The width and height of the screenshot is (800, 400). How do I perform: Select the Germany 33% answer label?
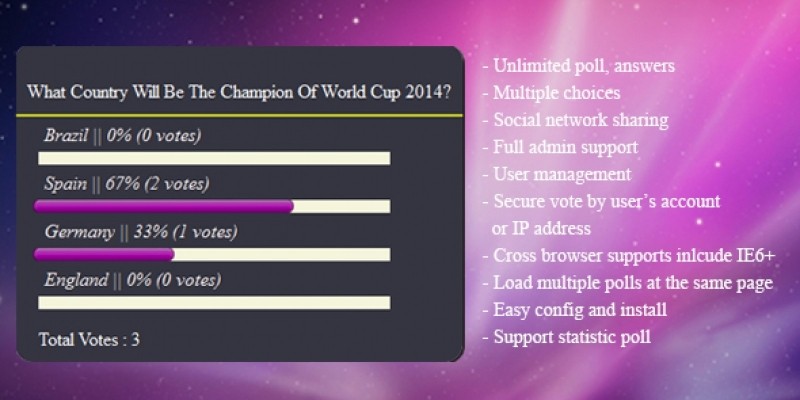click(x=140, y=232)
